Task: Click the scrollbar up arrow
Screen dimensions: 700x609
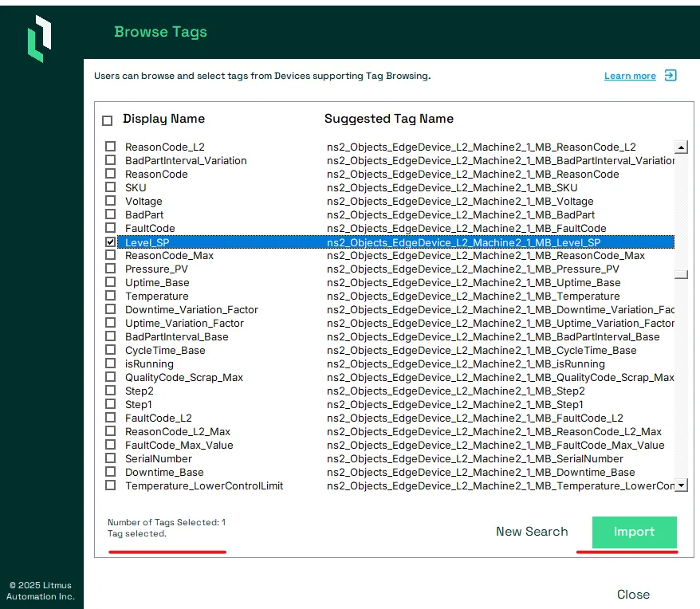Action: 681,147
